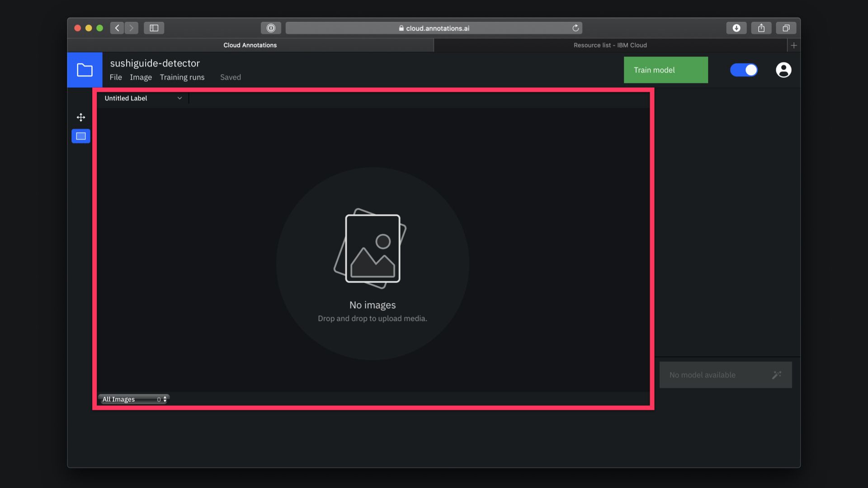The height and width of the screenshot is (488, 868).
Task: Switch to Resource list - IBM Cloud tab
Action: pos(610,45)
